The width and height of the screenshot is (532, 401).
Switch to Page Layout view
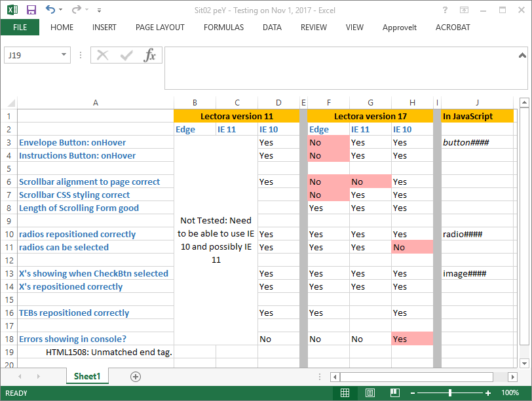coord(370,393)
